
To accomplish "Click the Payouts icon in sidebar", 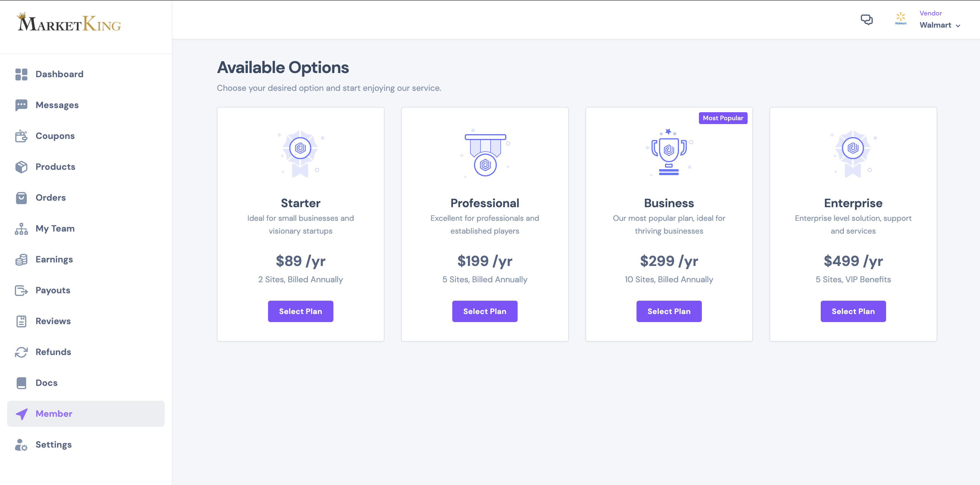I will point(22,290).
